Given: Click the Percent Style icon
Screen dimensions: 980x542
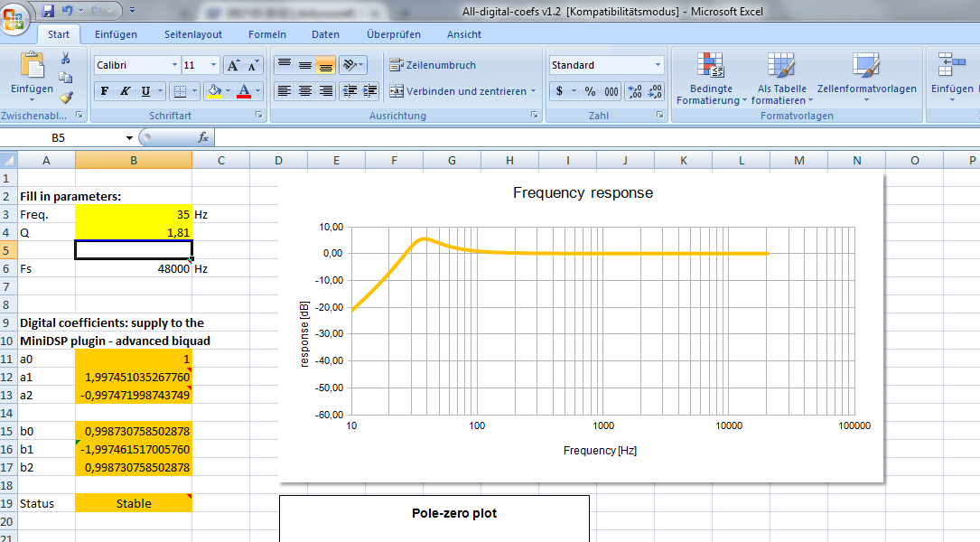Looking at the screenshot, I should 590,91.
